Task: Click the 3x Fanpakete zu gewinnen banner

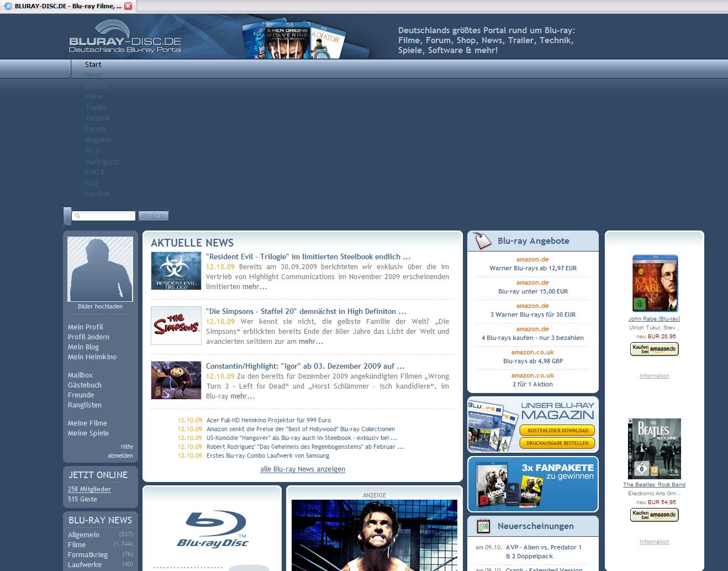Action: (x=532, y=484)
